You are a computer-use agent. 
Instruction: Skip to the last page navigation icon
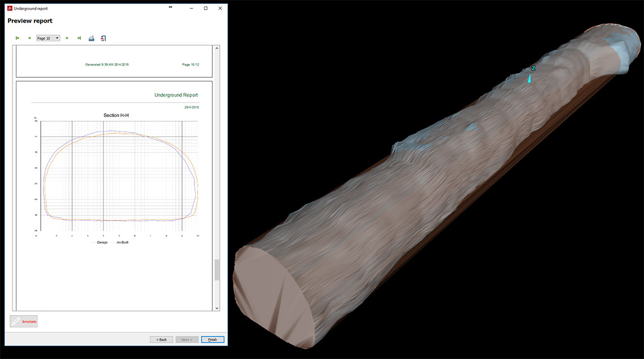tap(79, 38)
